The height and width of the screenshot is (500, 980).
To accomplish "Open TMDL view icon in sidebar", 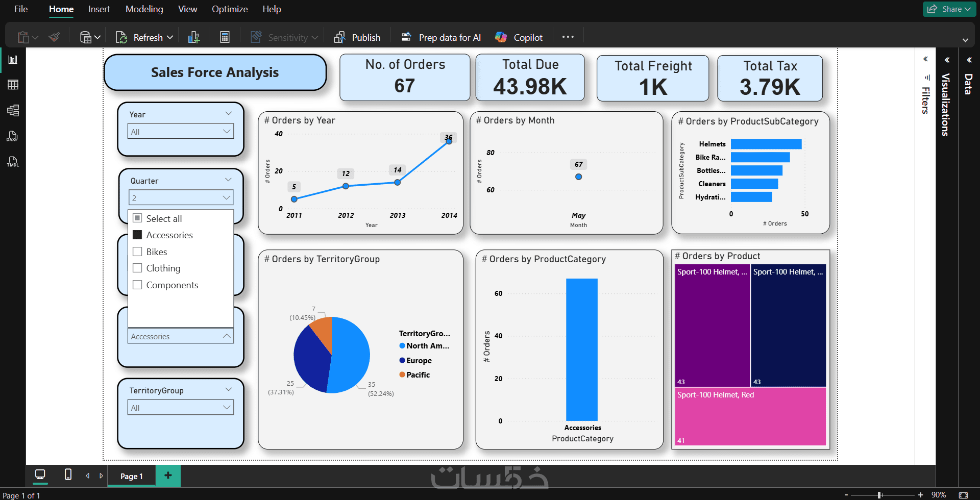I will coord(12,162).
